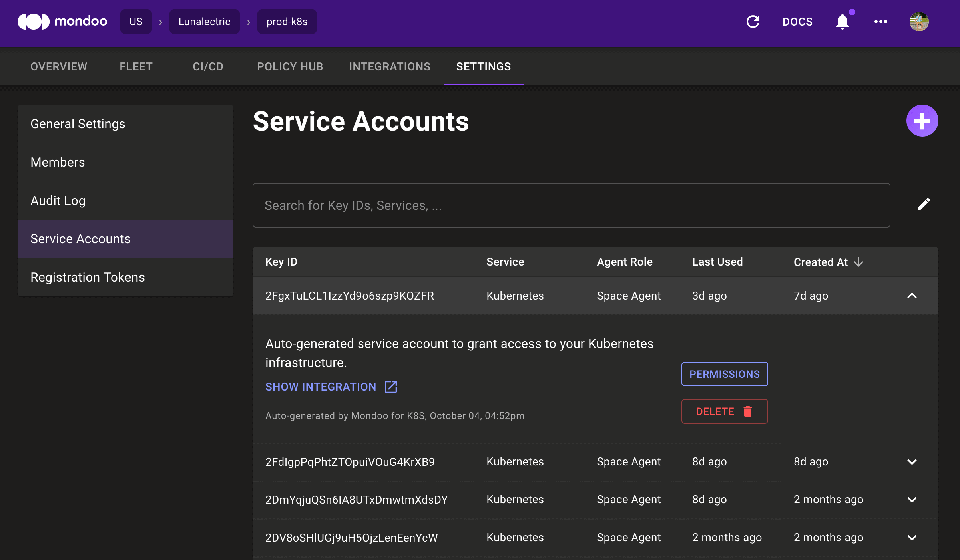Open the edit pencil next to the search bar

coord(924,204)
